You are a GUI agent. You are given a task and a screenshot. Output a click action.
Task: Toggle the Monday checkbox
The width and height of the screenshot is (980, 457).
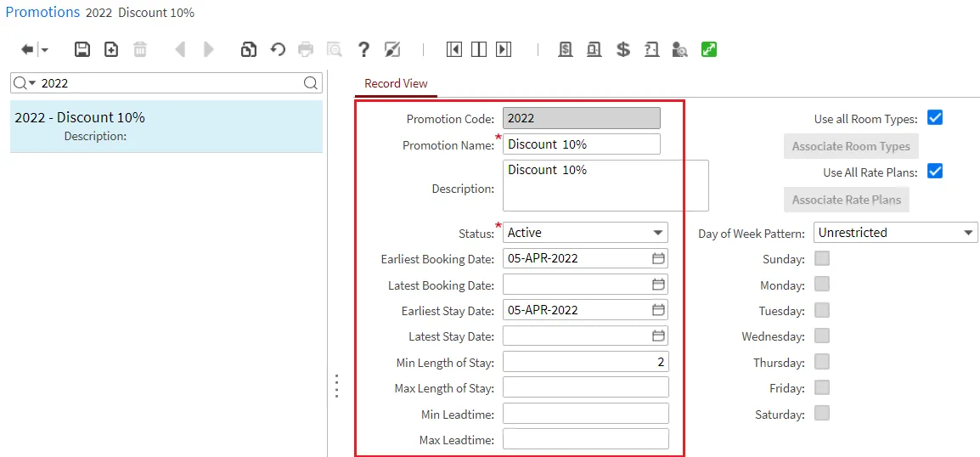(x=822, y=285)
